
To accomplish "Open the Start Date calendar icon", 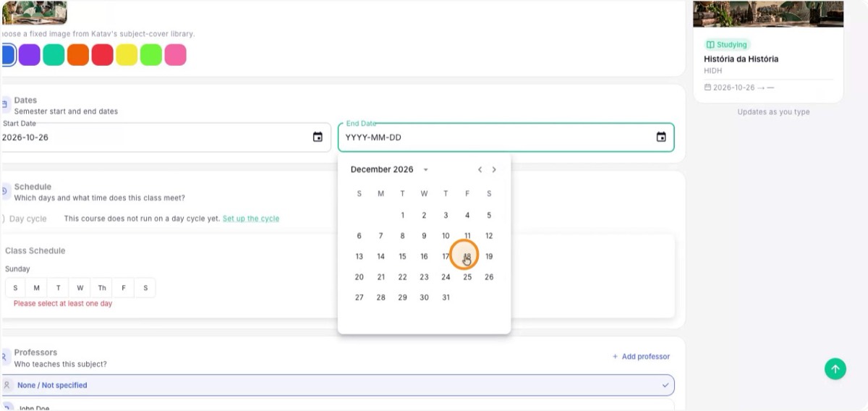I will tap(318, 137).
